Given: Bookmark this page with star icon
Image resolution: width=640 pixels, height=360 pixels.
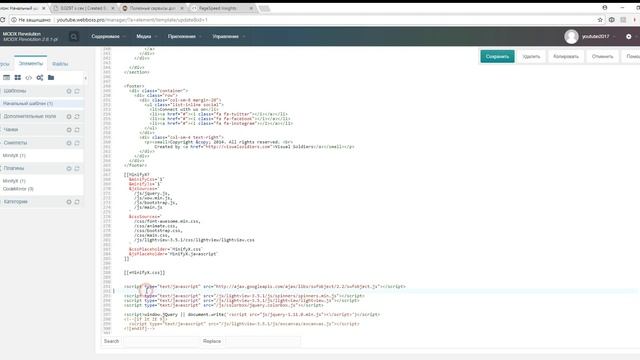Looking at the screenshot, I should tap(600, 20).
